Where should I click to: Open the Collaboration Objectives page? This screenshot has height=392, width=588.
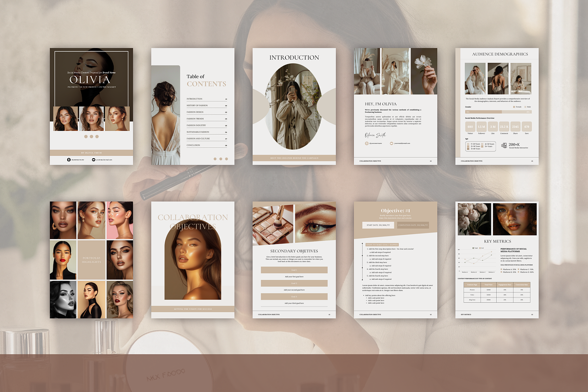[x=193, y=260]
